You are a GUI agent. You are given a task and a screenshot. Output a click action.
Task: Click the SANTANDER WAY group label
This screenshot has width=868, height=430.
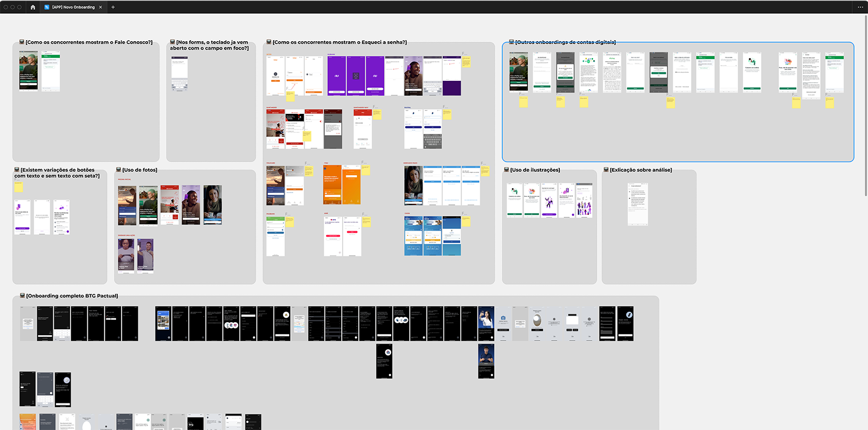[x=361, y=107]
